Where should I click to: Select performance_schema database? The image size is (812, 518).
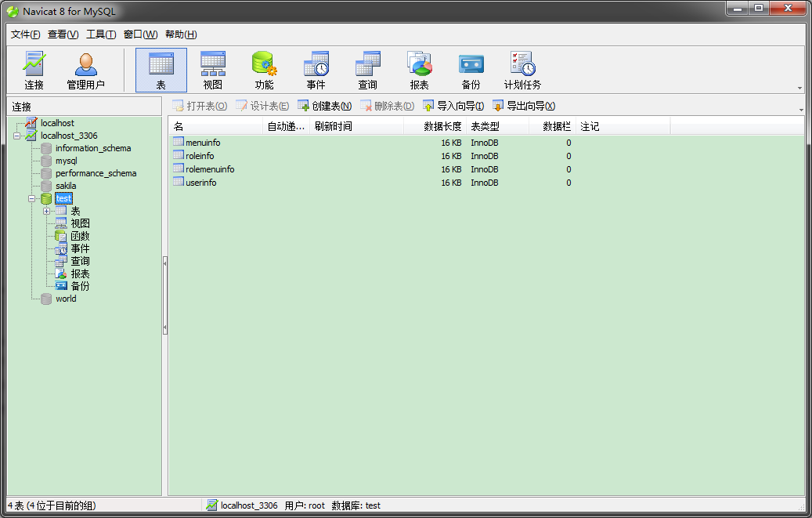96,173
